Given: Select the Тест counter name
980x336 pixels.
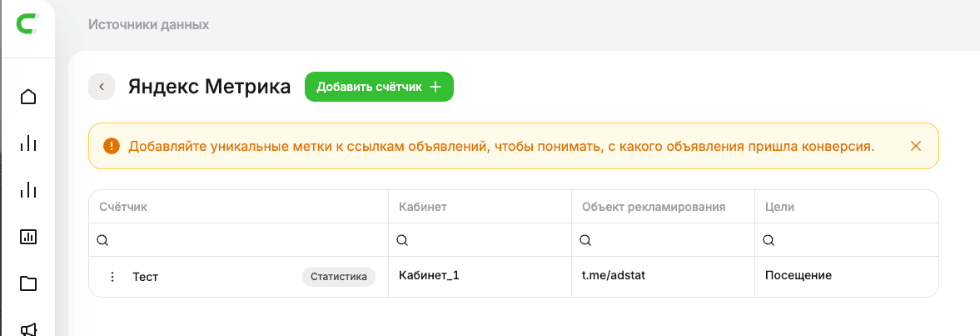Looking at the screenshot, I should click(145, 277).
